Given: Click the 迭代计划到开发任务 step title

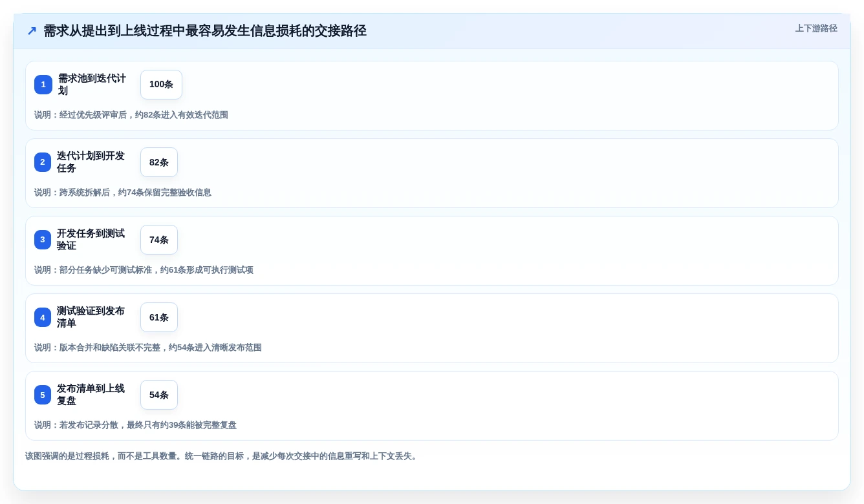Looking at the screenshot, I should pyautogui.click(x=91, y=162).
